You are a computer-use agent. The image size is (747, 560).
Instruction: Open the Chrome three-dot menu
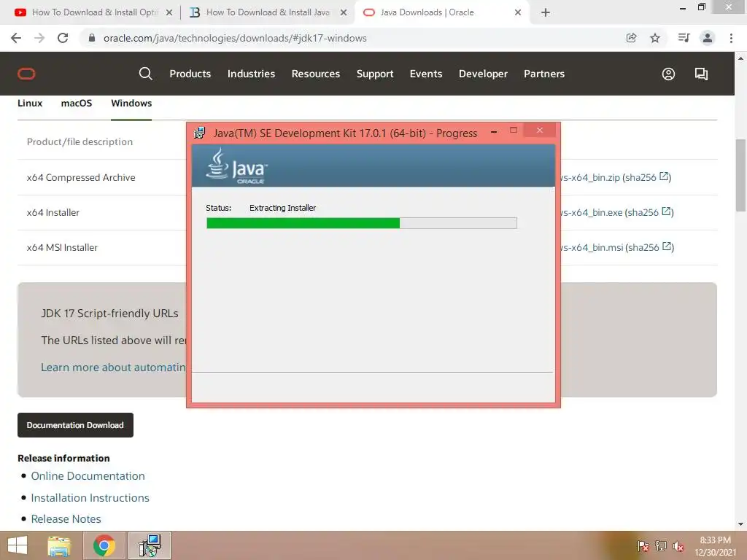point(731,38)
